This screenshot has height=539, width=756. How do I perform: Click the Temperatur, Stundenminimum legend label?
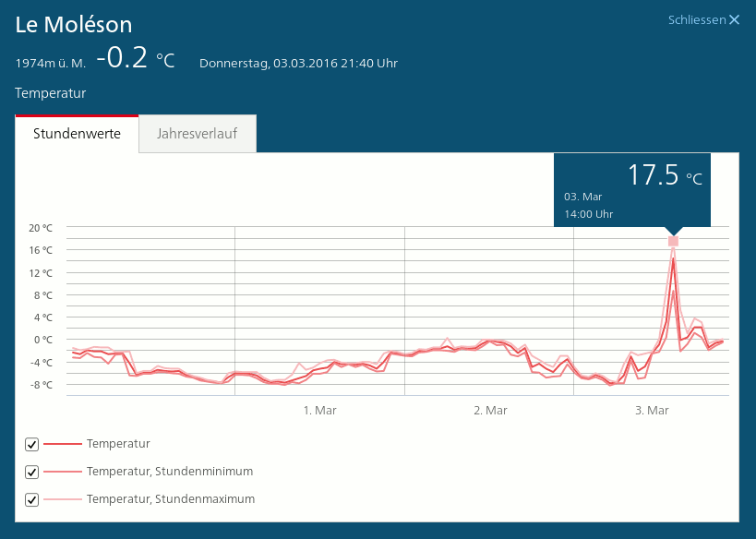point(169,472)
